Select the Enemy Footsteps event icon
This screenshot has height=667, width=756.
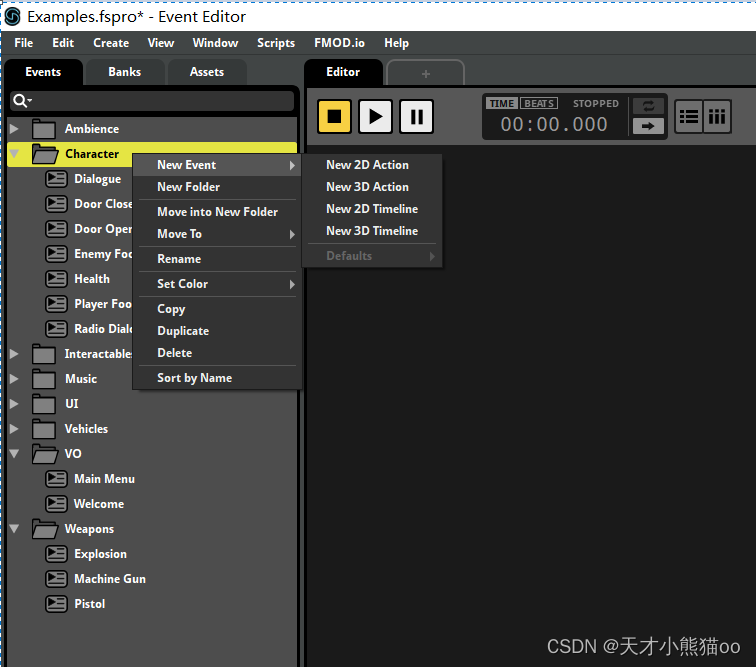pos(56,254)
